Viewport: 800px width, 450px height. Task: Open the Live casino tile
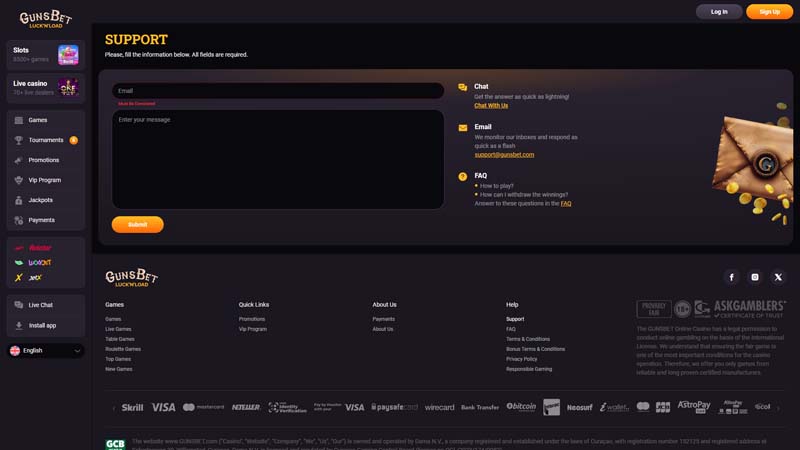point(45,88)
